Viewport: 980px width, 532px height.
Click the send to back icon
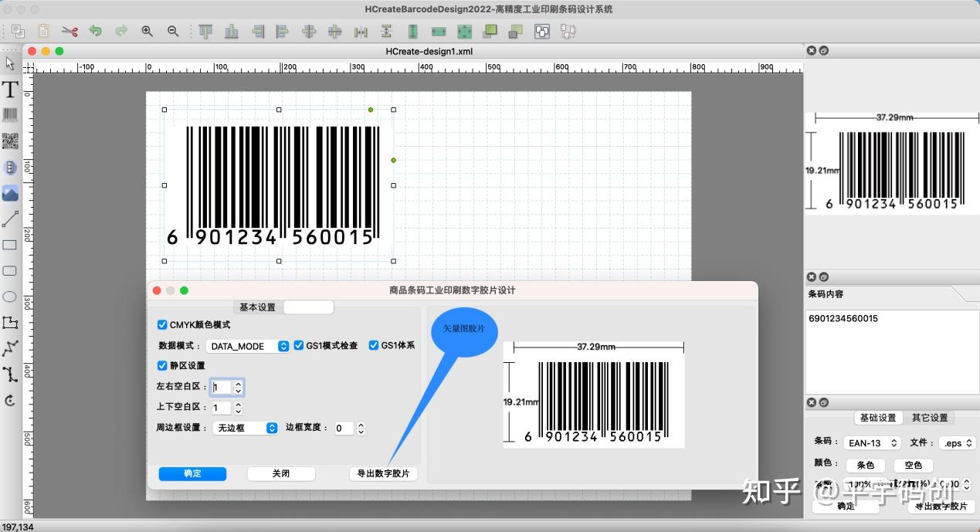pos(516,32)
